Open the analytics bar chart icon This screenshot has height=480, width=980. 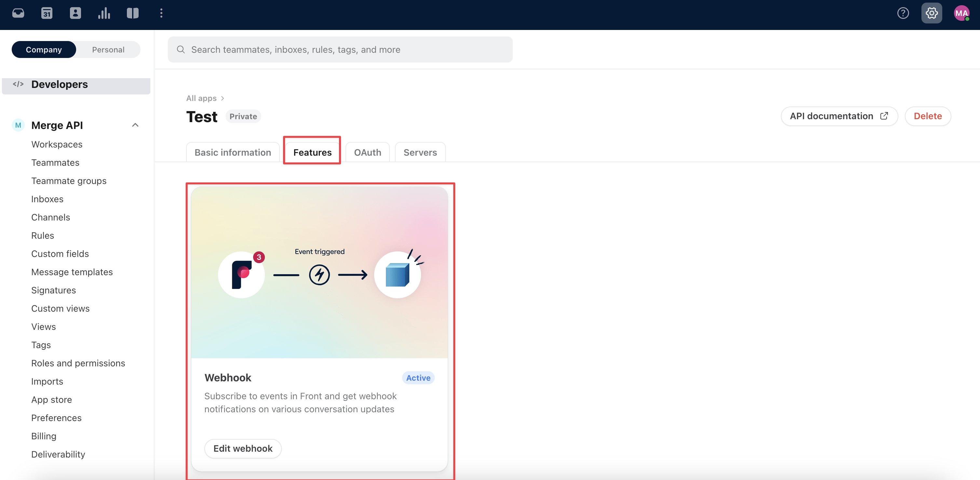[x=104, y=13]
